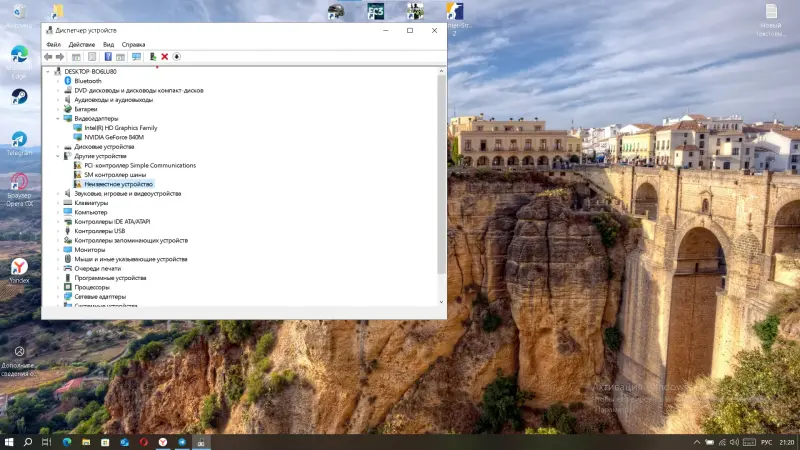This screenshot has width=800, height=450.
Task: Click the Сетевые адаптеры label
Action: point(100,296)
